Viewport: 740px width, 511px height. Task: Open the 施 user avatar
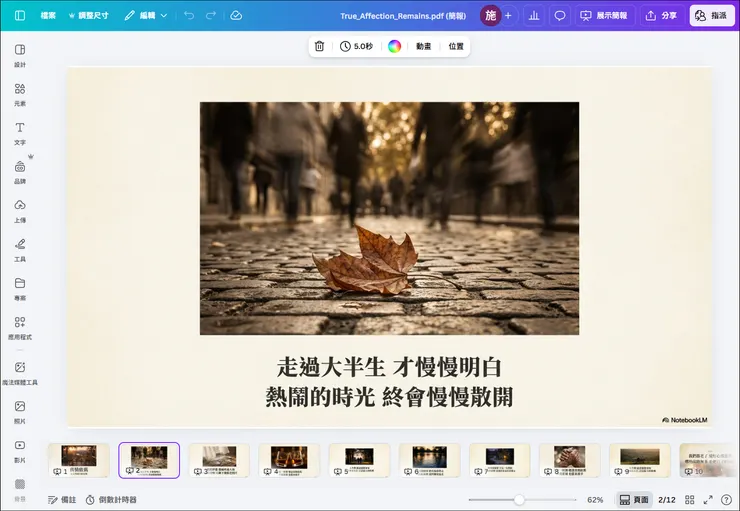(x=490, y=16)
